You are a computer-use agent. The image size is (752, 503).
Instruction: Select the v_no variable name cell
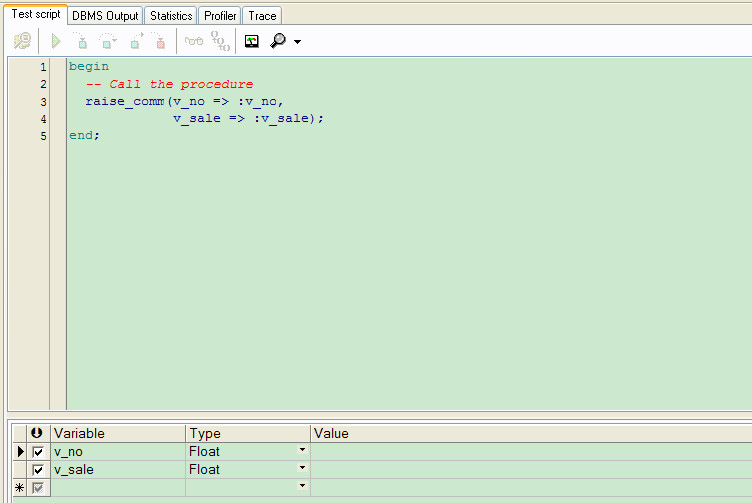(118, 452)
